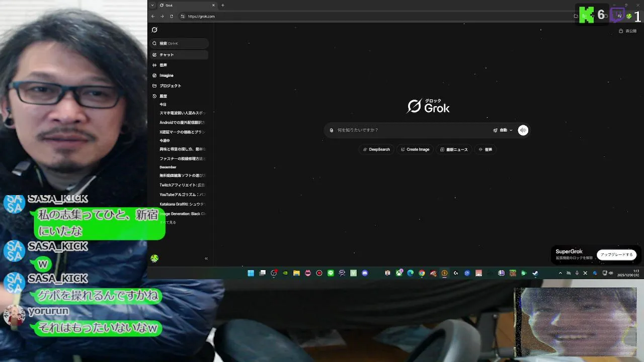Open the NVIDIA app on the taskbar
The image size is (644, 362).
[x=285, y=273]
